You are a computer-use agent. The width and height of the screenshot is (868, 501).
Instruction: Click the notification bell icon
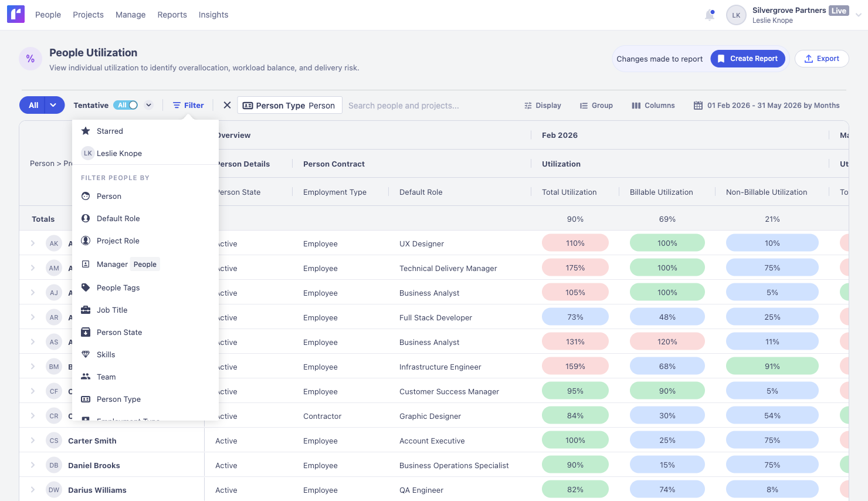click(710, 15)
